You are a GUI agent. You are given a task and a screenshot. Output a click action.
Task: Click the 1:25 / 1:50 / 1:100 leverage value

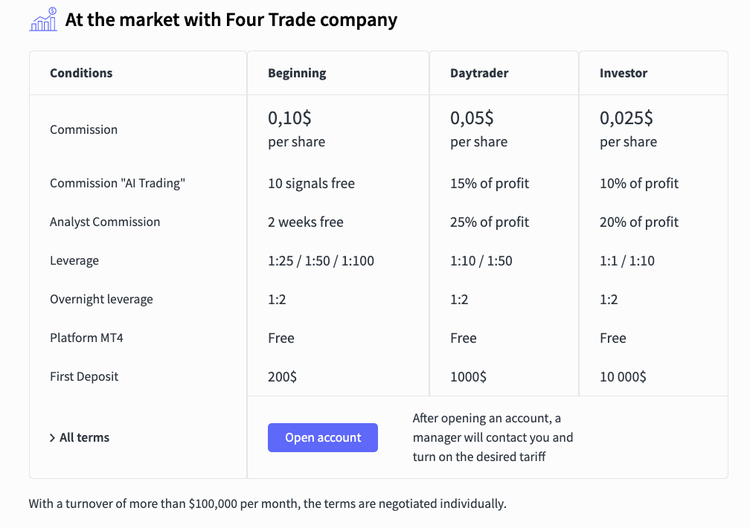tap(321, 261)
